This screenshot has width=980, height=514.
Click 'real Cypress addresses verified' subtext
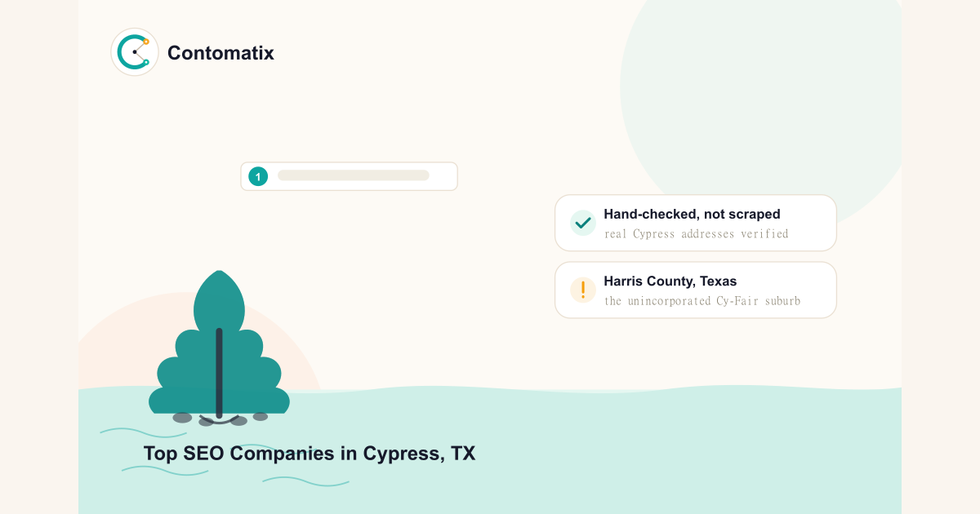(697, 234)
